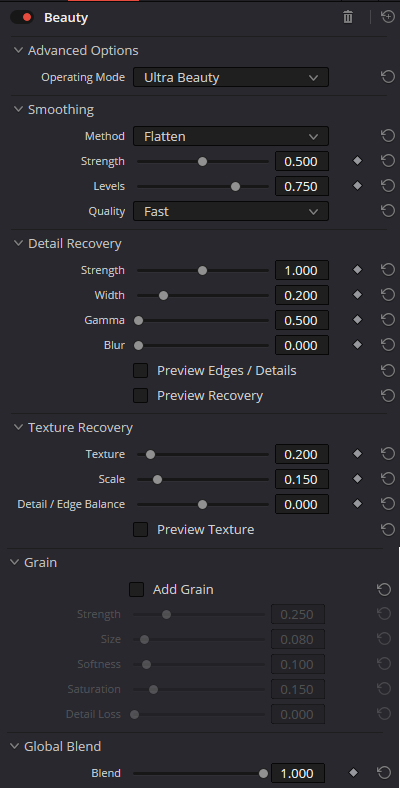Collapse the Advanced Options section
This screenshot has height=788, width=400.
(19, 50)
